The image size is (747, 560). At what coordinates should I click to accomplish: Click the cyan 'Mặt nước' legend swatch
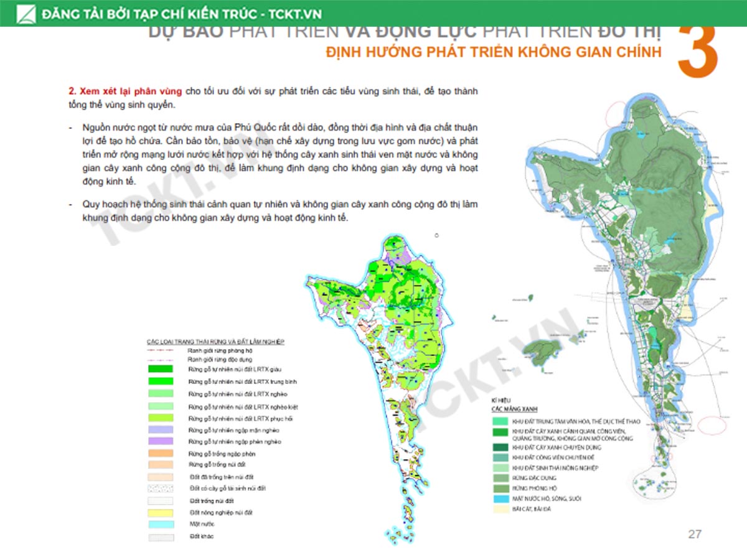point(161,525)
